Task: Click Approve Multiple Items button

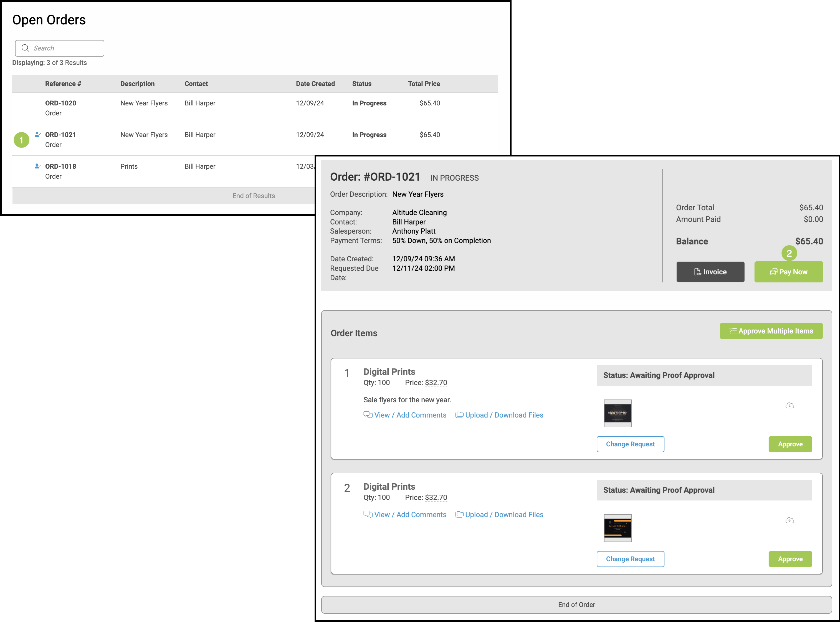Action: tap(771, 331)
